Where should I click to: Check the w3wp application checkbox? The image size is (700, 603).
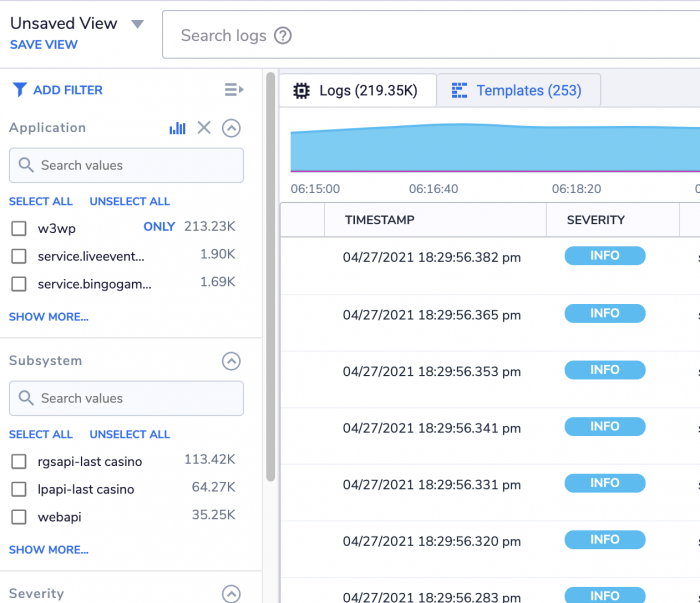pyautogui.click(x=19, y=228)
